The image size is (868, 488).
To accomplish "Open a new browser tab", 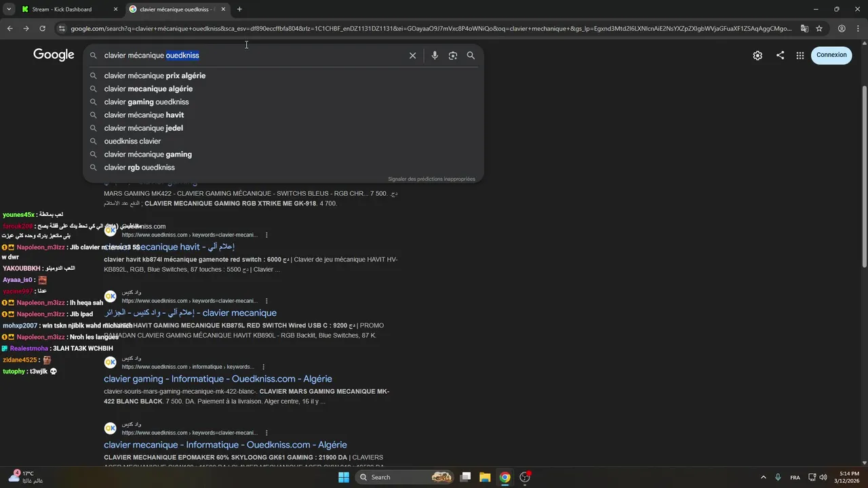I will point(239,9).
